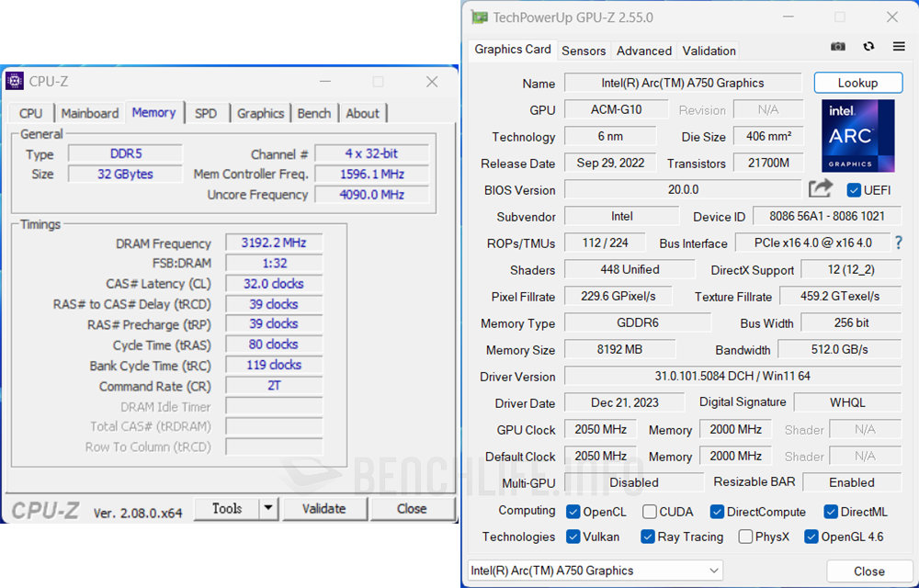The height and width of the screenshot is (588, 919).
Task: Toggle the Ray Tracing checkbox
Action: (x=648, y=537)
